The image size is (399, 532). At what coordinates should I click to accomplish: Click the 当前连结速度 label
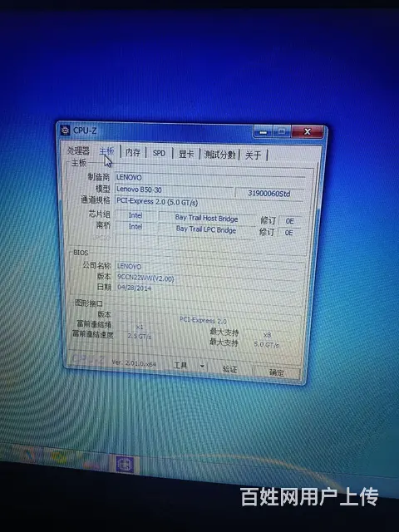[92, 334]
